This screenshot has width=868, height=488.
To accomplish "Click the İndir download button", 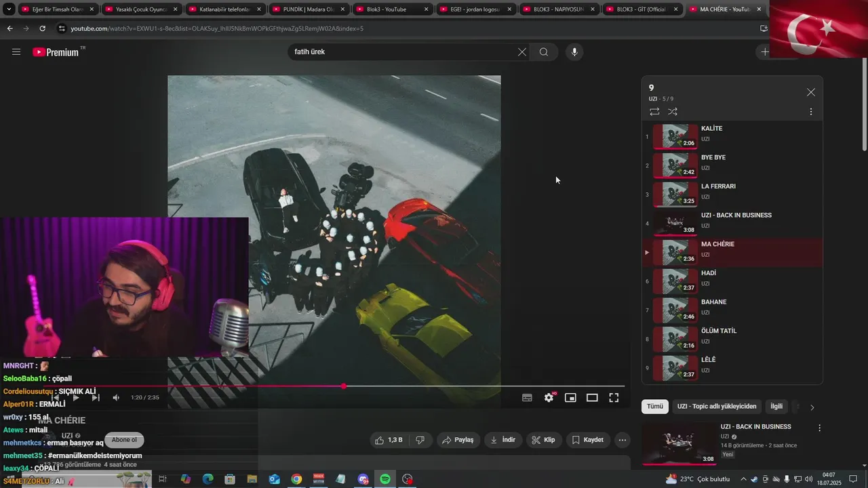I will click(x=502, y=440).
